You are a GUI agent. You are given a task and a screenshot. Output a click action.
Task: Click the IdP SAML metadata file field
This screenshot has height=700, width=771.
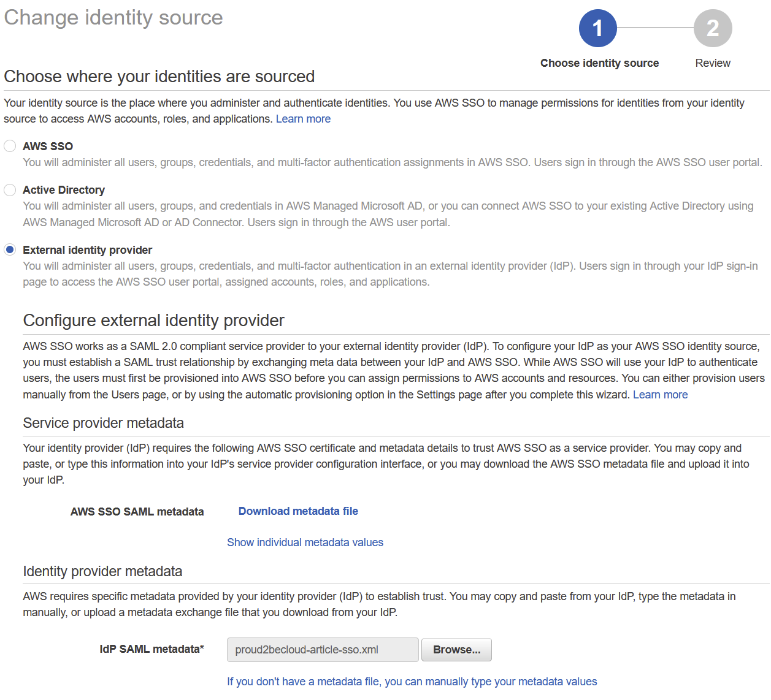(323, 650)
